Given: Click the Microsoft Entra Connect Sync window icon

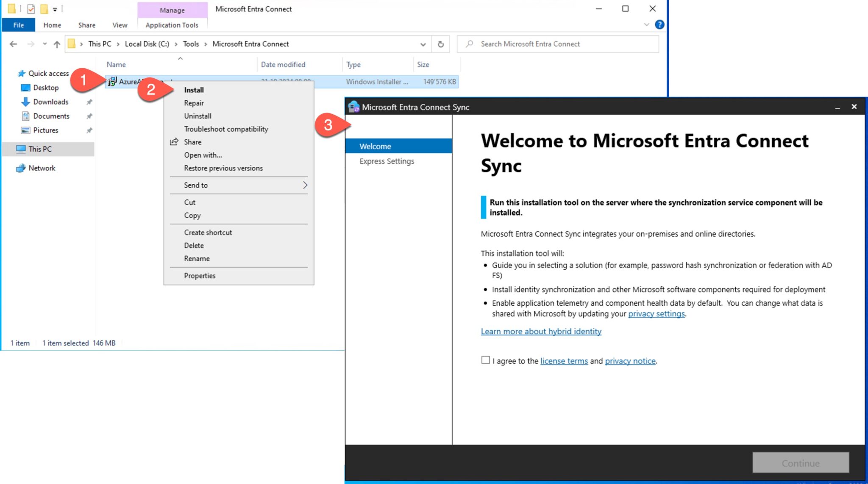Looking at the screenshot, I should (354, 107).
